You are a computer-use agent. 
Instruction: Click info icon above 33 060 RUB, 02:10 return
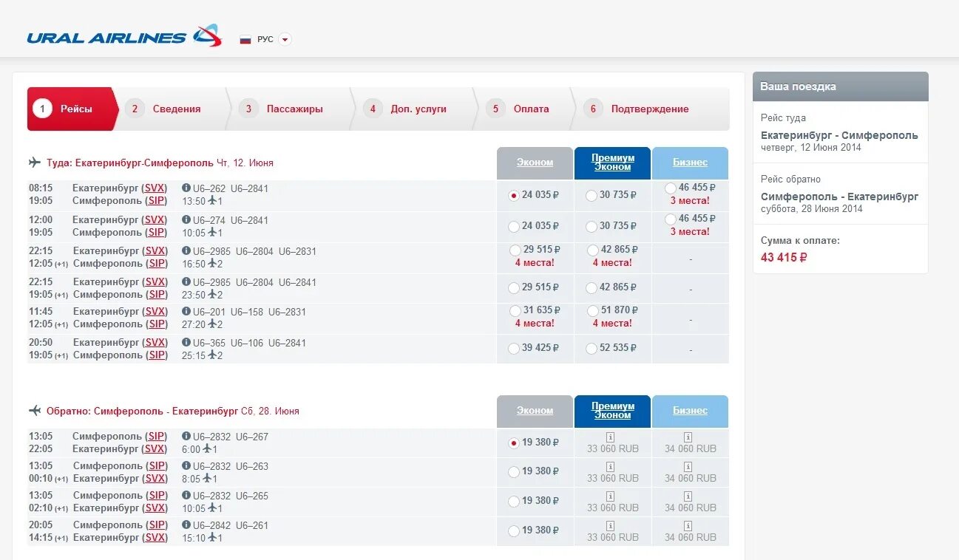pos(611,496)
